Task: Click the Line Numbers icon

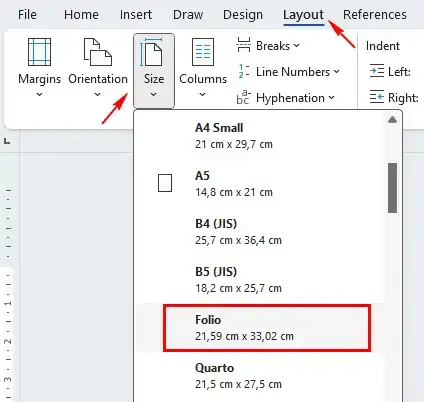Action: point(244,71)
